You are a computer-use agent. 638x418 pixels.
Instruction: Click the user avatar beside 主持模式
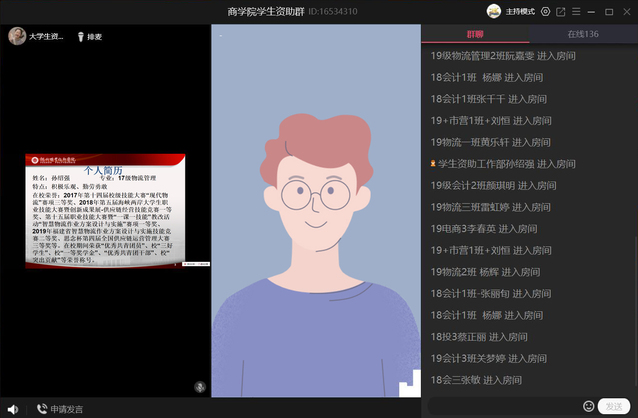click(494, 11)
